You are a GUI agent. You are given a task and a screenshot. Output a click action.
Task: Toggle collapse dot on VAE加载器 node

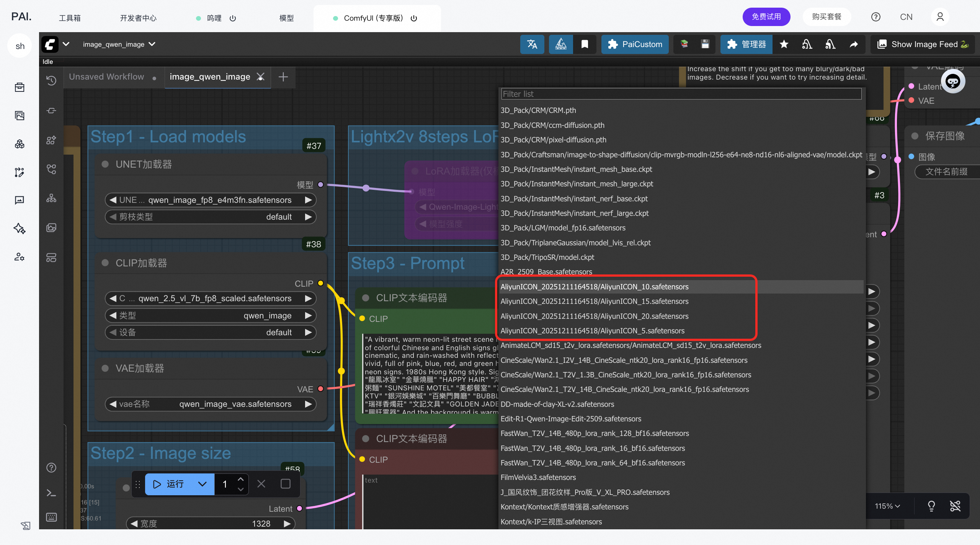click(x=105, y=368)
